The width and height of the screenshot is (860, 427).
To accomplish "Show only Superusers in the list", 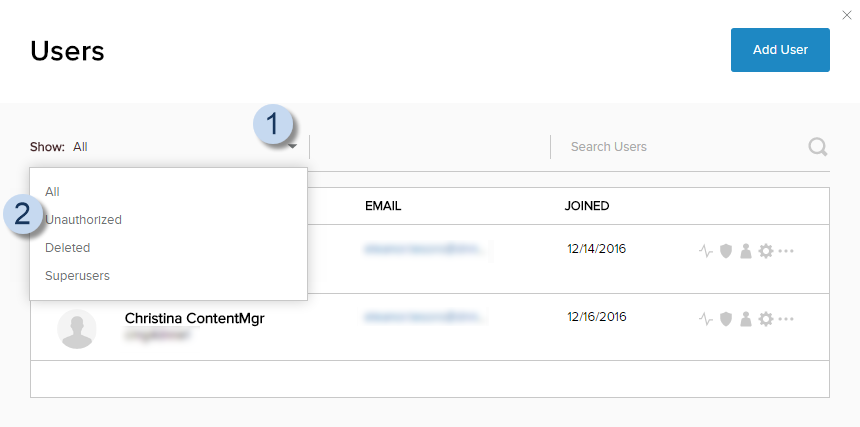I will coord(78,275).
